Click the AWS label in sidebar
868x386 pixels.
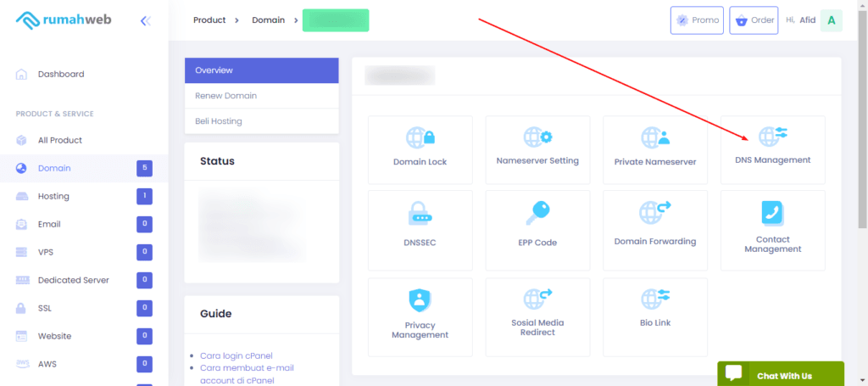tap(47, 364)
